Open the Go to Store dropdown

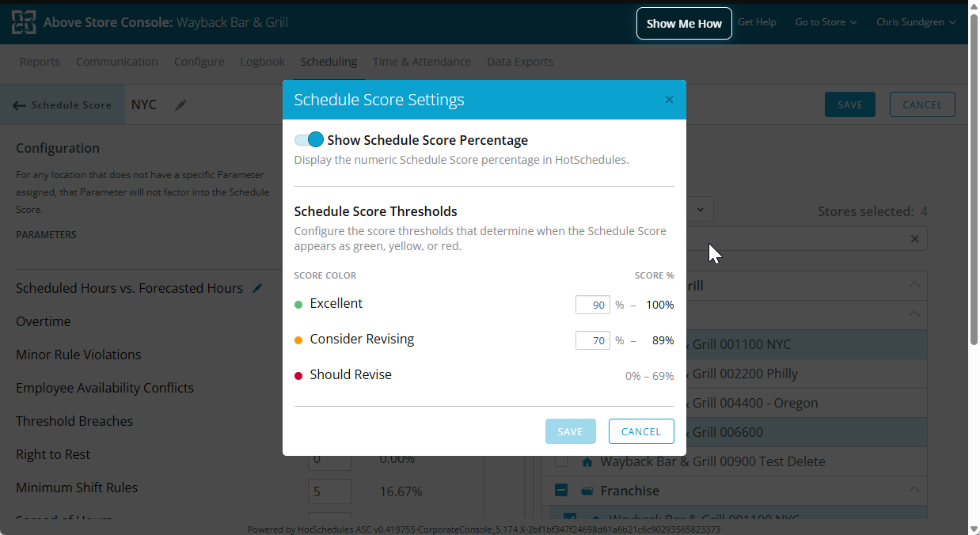coord(826,22)
